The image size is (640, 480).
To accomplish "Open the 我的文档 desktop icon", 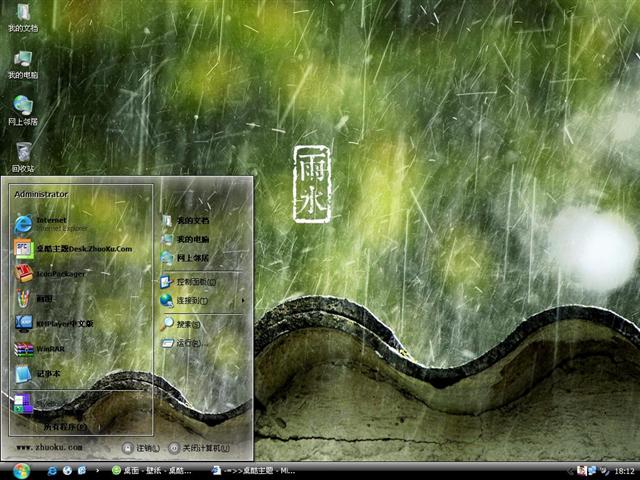I will pyautogui.click(x=23, y=17).
